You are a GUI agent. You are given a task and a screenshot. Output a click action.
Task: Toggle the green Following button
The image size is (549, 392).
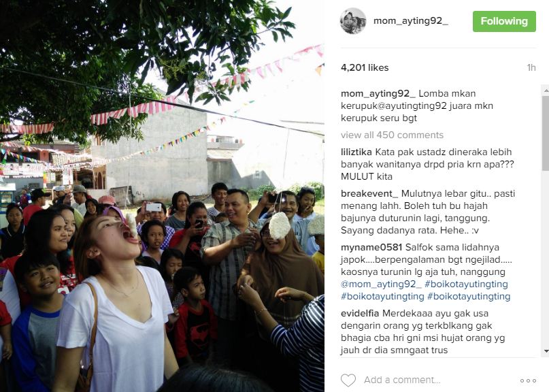coord(504,21)
